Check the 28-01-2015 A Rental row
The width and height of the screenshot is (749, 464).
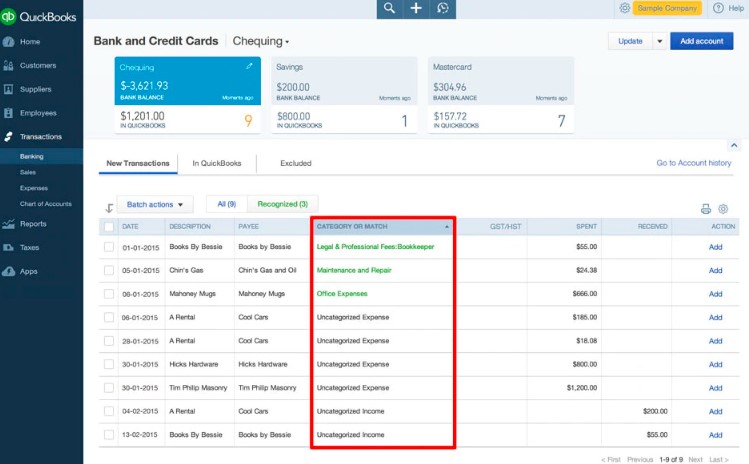(109, 341)
